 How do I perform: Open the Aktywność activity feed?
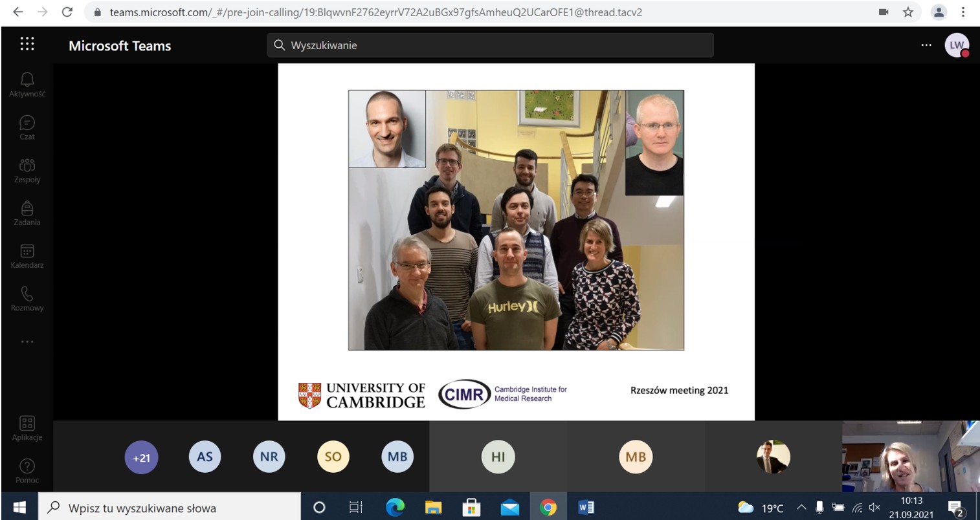click(x=27, y=84)
